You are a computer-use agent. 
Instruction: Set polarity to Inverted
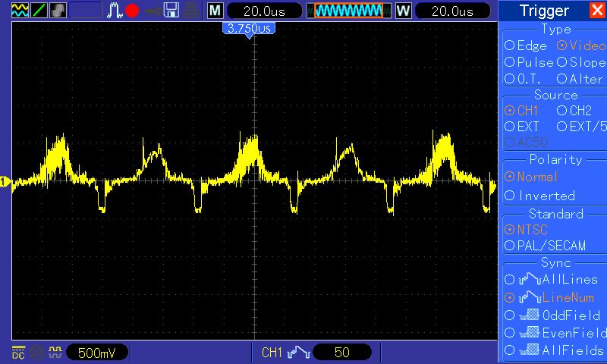click(539, 196)
